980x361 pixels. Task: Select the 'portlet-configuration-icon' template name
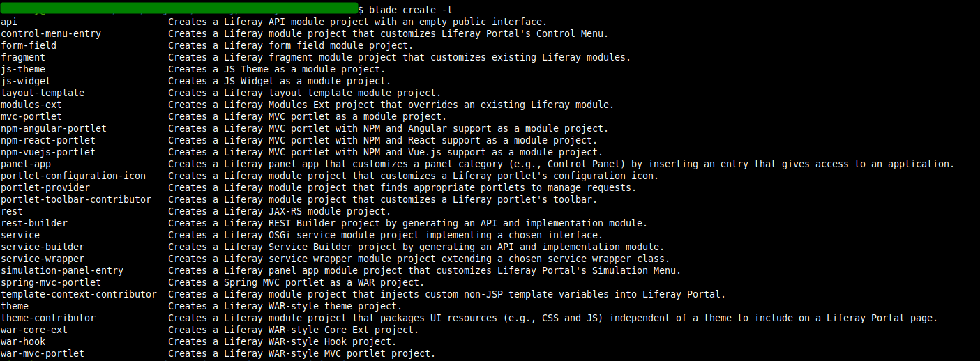pyautogui.click(x=73, y=176)
